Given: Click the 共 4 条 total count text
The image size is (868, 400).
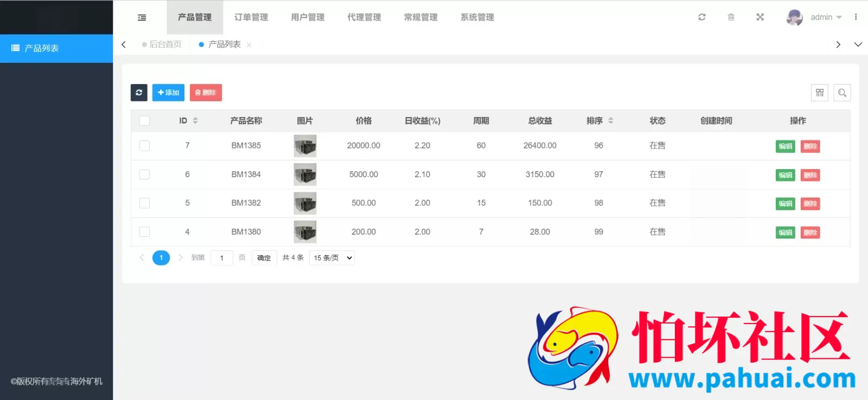Looking at the screenshot, I should [293, 258].
